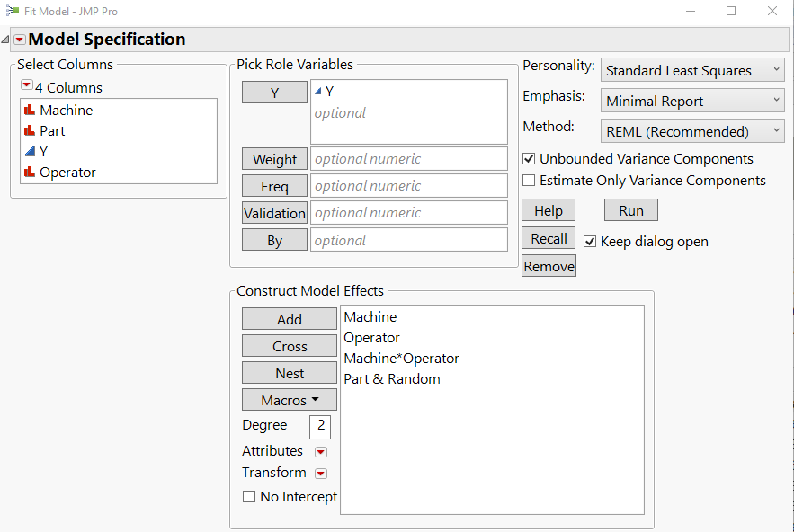Uncheck Unbounded Variance Components

[530, 159]
